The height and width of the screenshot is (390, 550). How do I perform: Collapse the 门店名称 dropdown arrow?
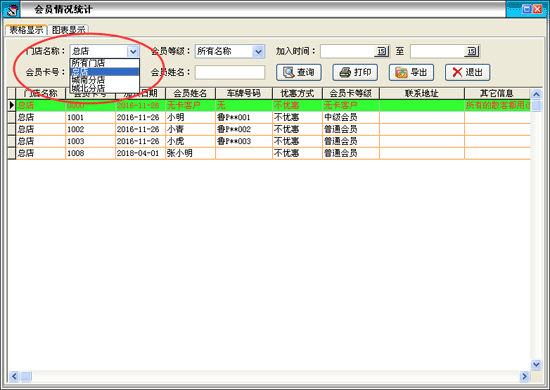pyautogui.click(x=133, y=52)
